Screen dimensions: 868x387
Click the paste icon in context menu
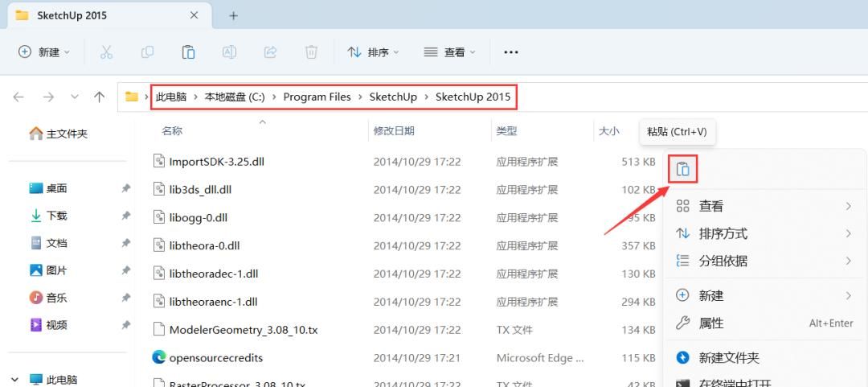coord(682,168)
